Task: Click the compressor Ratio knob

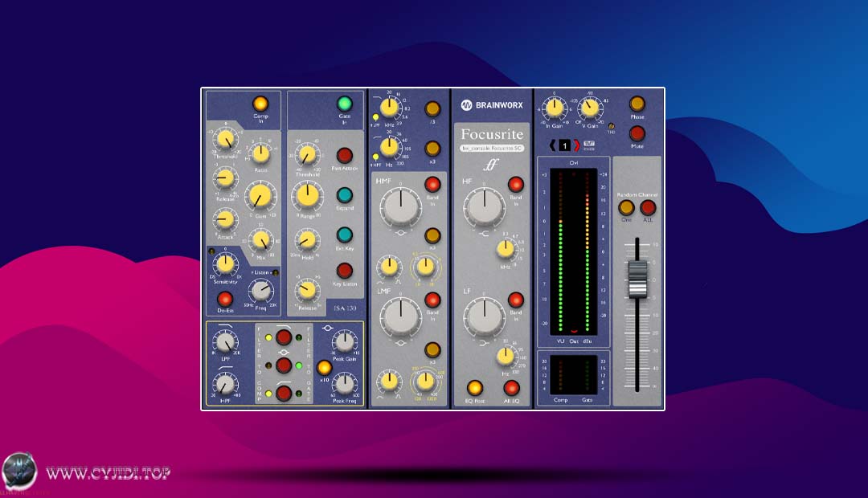Action: [260, 154]
